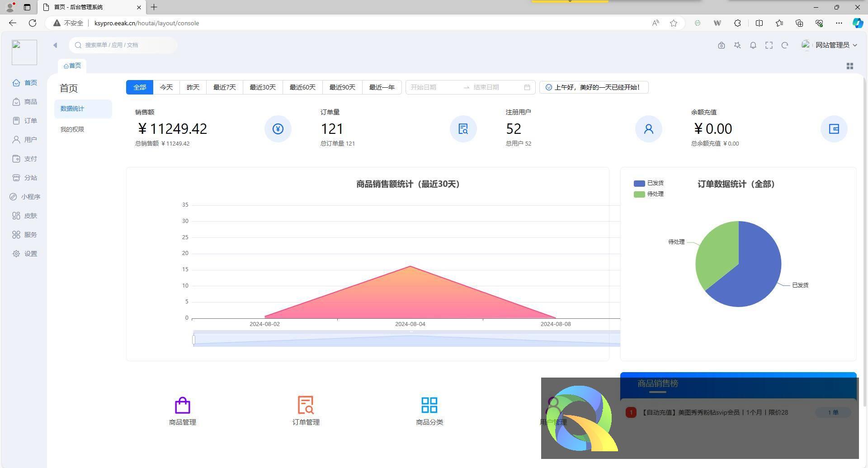The width and height of the screenshot is (868, 468).
Task: Toggle browser split screen icon
Action: 759,23
